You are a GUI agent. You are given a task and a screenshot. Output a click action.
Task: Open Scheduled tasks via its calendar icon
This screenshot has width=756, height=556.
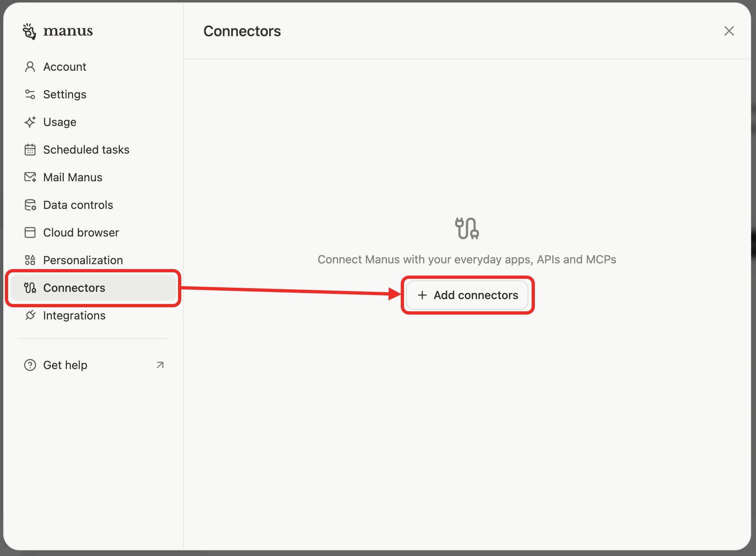30,150
